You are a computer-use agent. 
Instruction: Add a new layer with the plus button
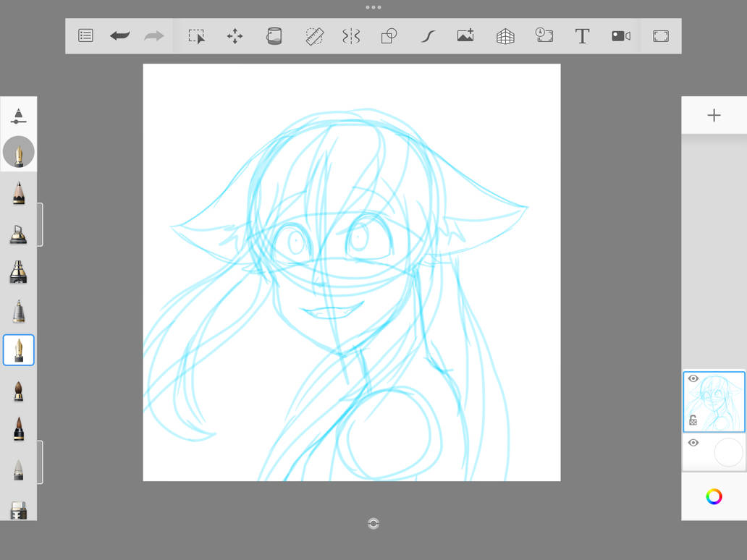(714, 114)
